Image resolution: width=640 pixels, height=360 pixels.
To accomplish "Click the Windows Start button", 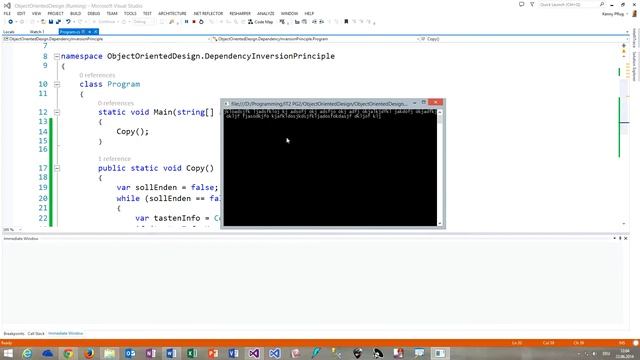I will click(8, 353).
